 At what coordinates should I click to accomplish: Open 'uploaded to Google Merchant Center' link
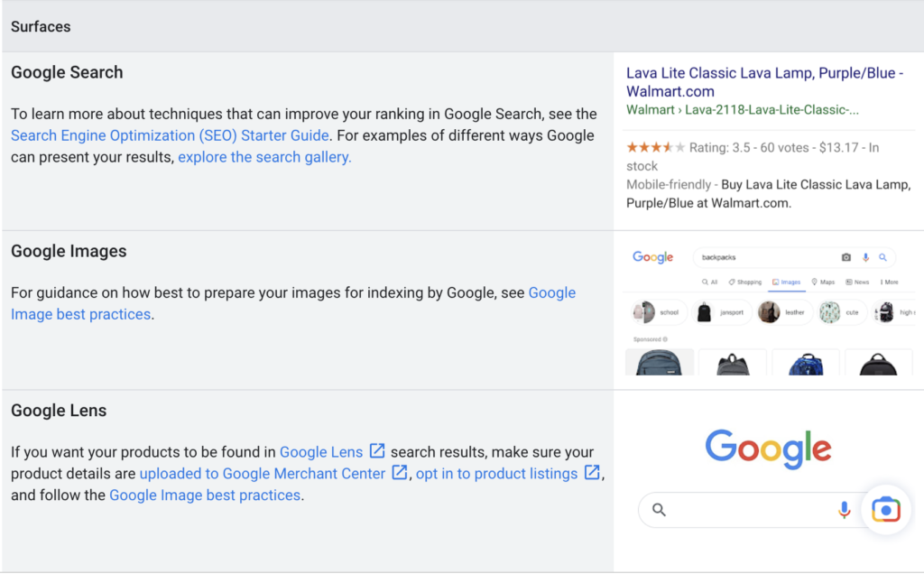coord(263,474)
